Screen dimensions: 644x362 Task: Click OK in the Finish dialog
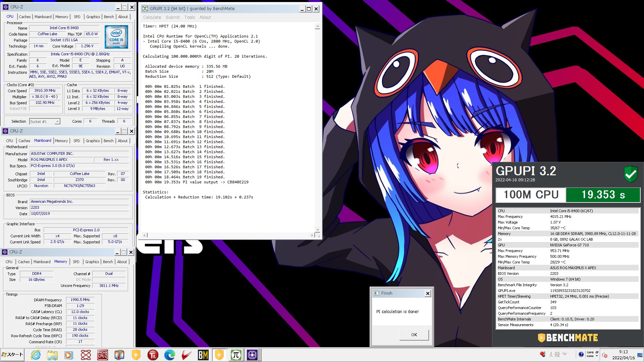(414, 335)
